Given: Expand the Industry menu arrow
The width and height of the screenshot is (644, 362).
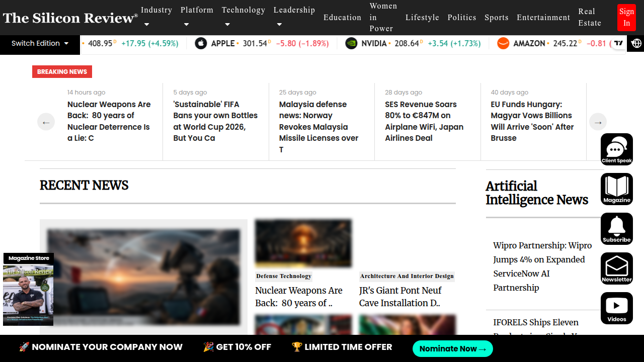Looking at the screenshot, I should coord(146,24).
